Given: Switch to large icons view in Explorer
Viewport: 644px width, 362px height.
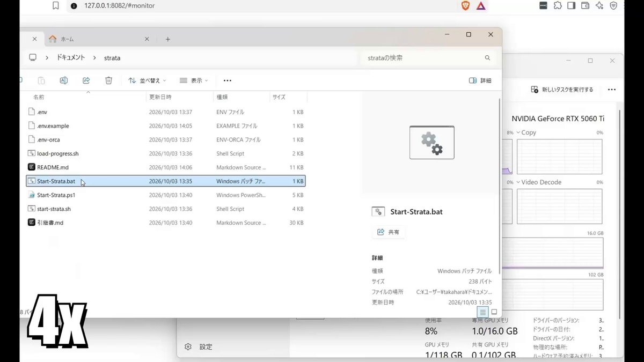Looking at the screenshot, I should (494, 312).
